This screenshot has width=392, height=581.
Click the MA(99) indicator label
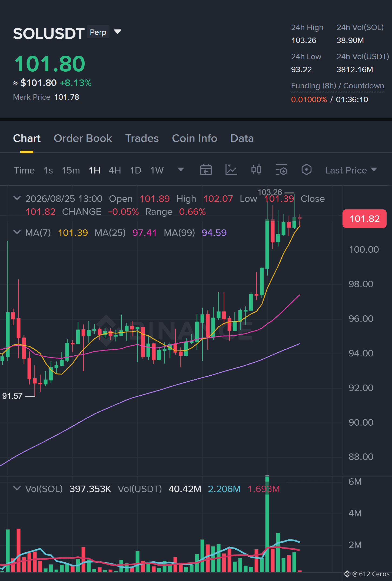point(179,232)
